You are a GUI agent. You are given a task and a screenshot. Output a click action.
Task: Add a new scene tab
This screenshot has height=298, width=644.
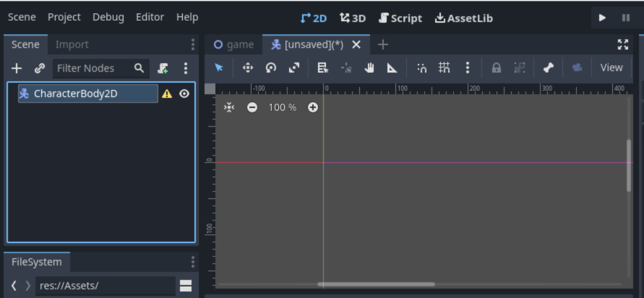(x=383, y=44)
